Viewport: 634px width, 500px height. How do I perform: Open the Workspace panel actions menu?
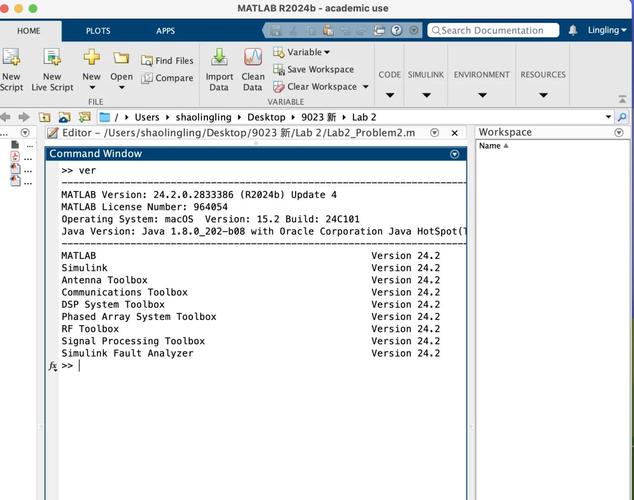619,133
